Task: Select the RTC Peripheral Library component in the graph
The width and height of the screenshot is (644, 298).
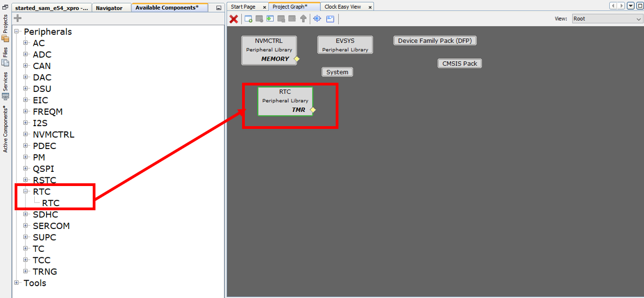Action: tap(285, 101)
